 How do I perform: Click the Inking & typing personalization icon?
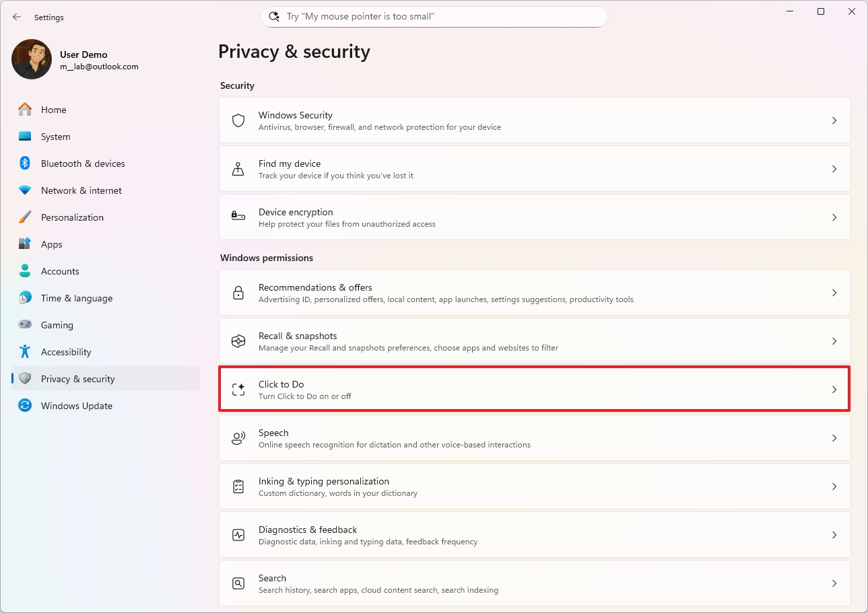click(x=238, y=486)
